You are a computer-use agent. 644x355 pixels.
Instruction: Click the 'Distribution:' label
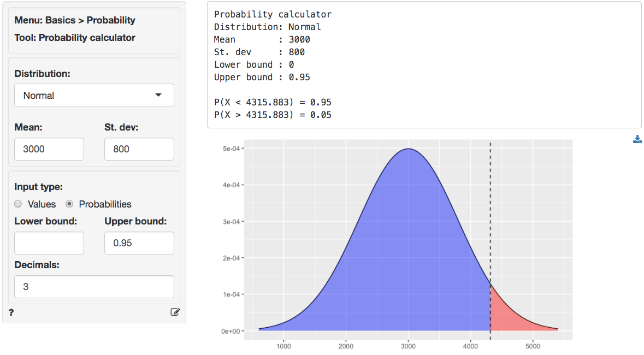tap(42, 74)
